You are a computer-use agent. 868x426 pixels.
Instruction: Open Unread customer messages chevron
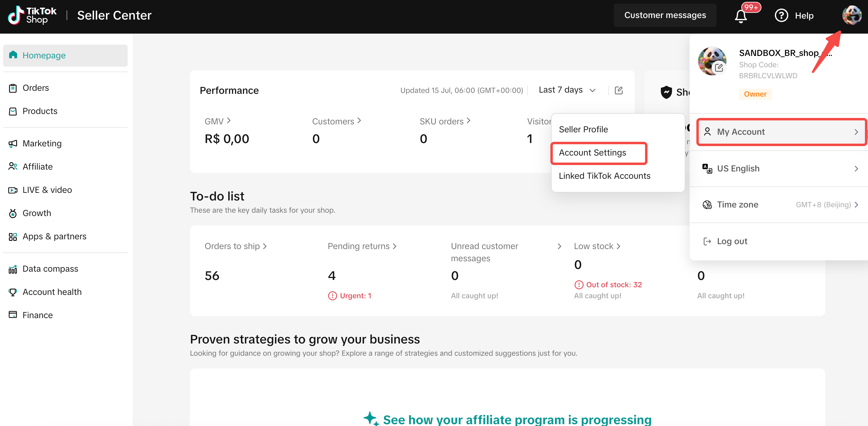point(559,246)
